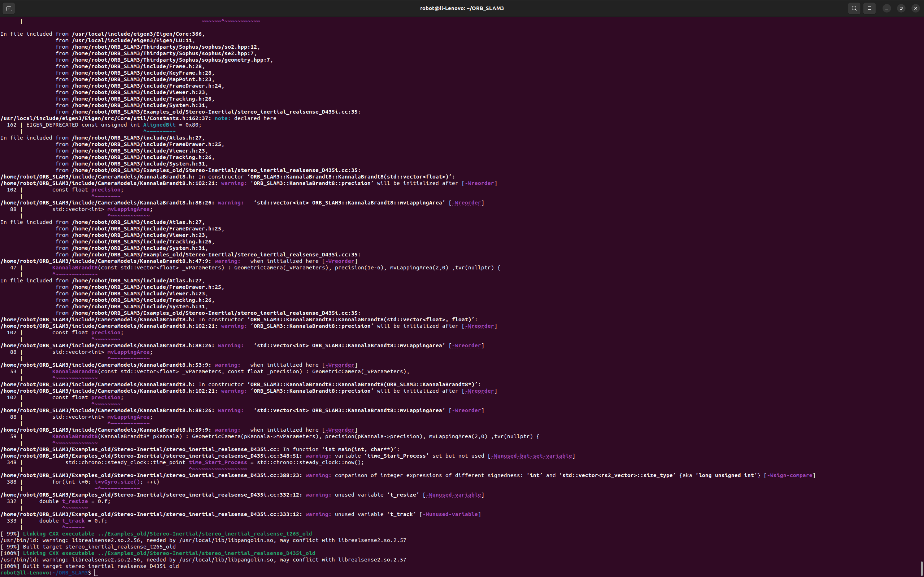The height and width of the screenshot is (577, 924).
Task: Click the window title robot@ll-Lenovo: ~/ORB_SLAM3
Action: 462,8
